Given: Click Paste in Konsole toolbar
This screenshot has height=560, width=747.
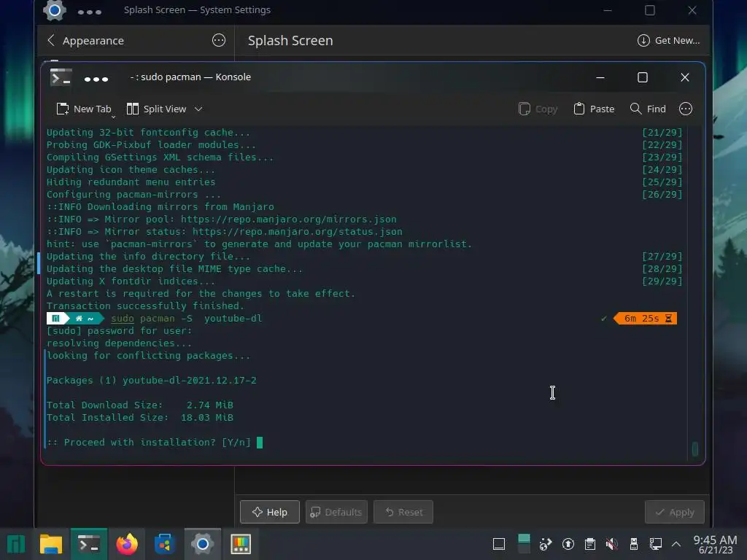Looking at the screenshot, I should [x=594, y=109].
